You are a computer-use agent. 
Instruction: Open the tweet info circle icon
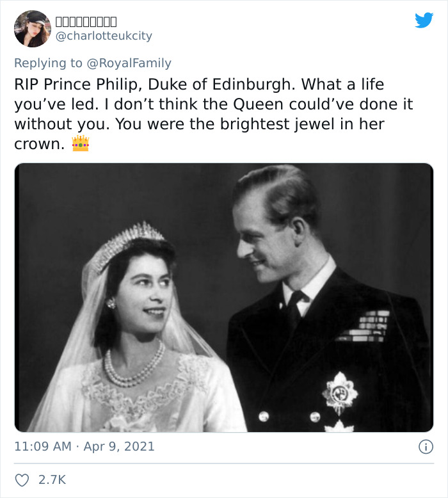[x=426, y=447]
